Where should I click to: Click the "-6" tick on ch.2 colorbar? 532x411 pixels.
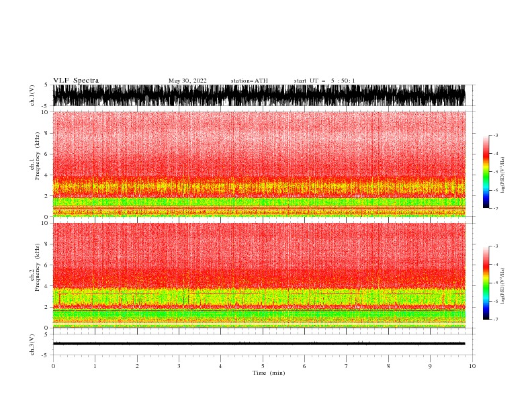coord(495,301)
